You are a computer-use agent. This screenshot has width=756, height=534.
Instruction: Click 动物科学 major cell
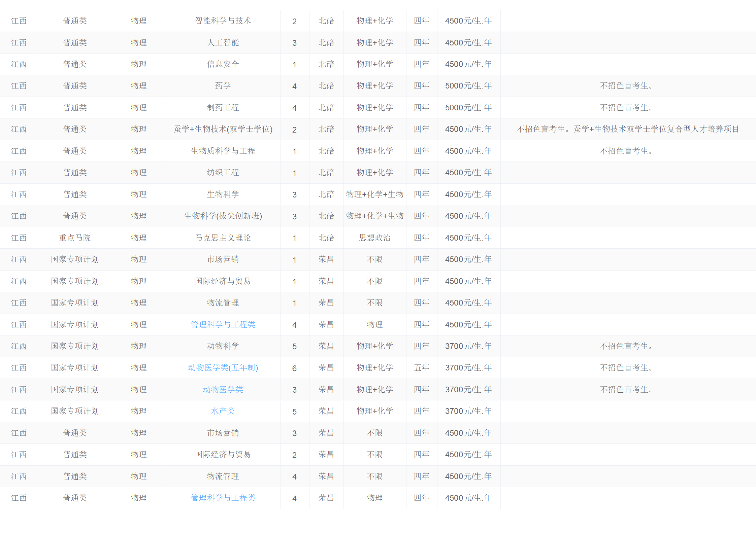[x=223, y=346]
